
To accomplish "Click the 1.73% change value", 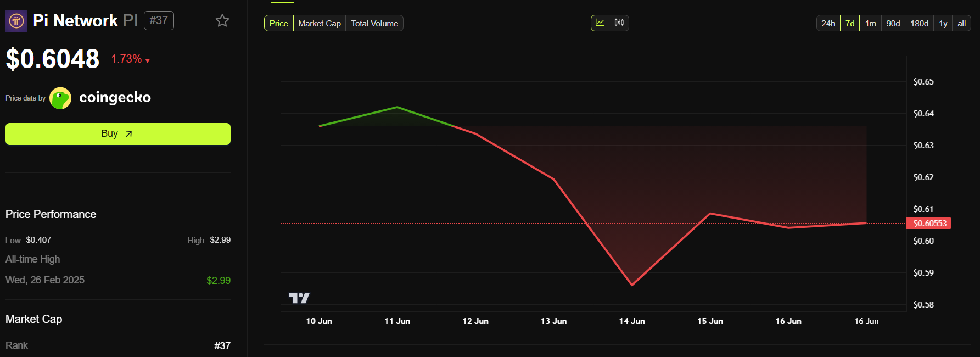I will point(126,59).
